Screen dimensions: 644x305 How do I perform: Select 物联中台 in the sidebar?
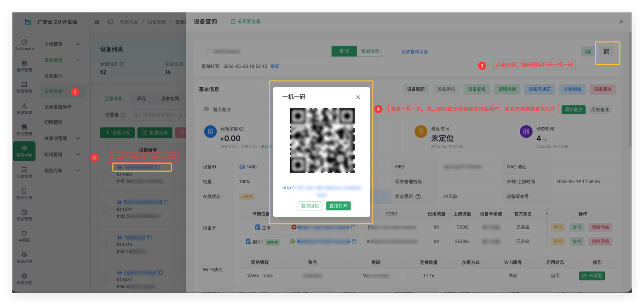tap(24, 151)
